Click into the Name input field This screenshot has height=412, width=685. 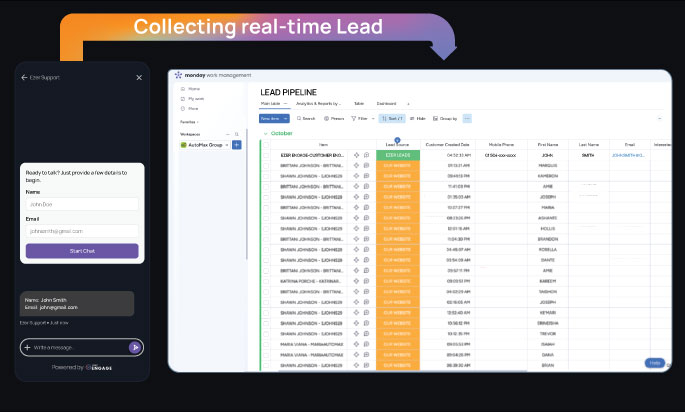pyautogui.click(x=82, y=204)
